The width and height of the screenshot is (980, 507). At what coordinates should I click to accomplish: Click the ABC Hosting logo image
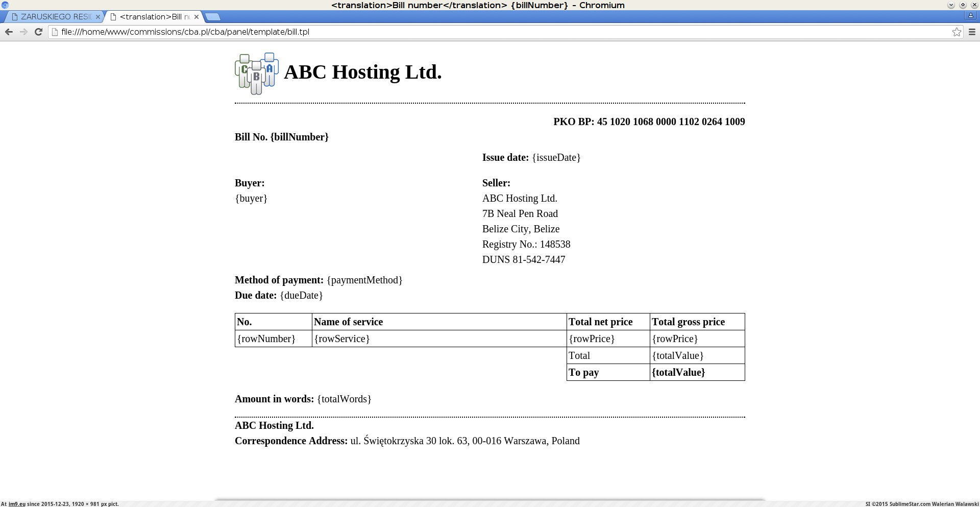coord(257,74)
